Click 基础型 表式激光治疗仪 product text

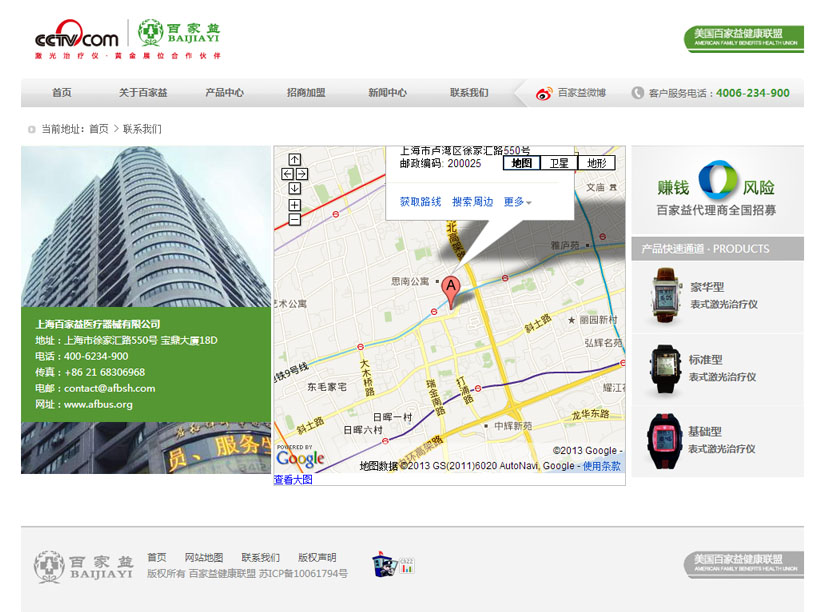pyautogui.click(x=721, y=440)
